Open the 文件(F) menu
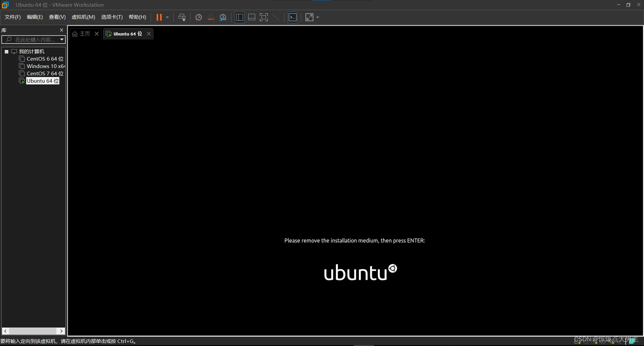The image size is (644, 346). pos(13,17)
